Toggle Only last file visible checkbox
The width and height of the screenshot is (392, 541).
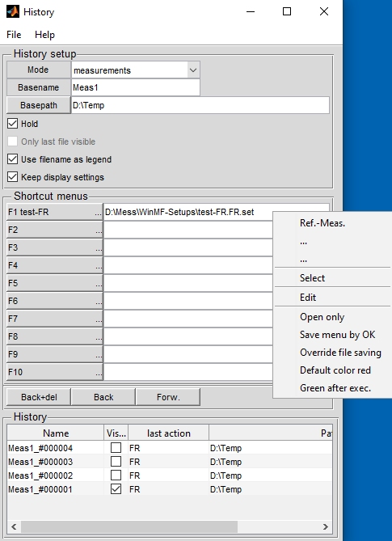coord(12,142)
